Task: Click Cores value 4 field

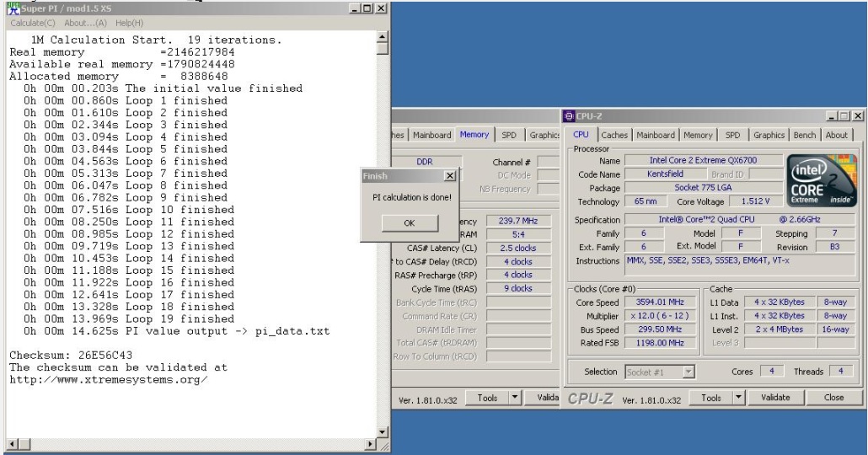Action: coord(772,372)
